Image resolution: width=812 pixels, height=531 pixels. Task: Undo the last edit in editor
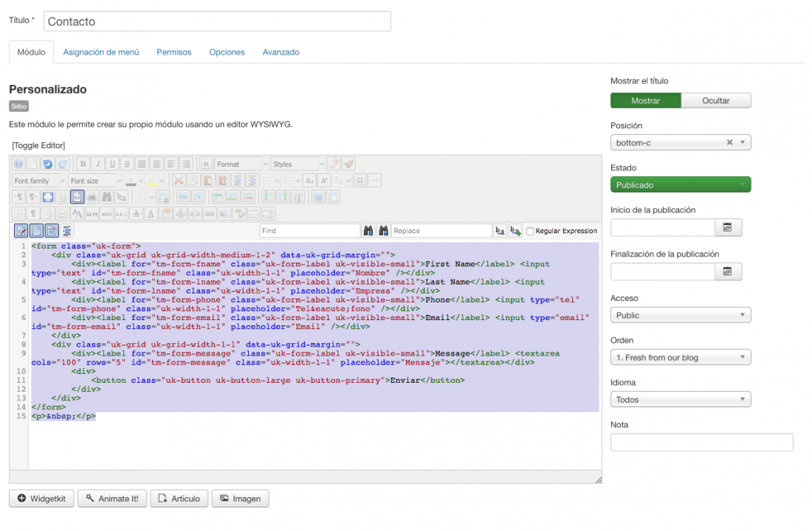pyautogui.click(x=48, y=164)
